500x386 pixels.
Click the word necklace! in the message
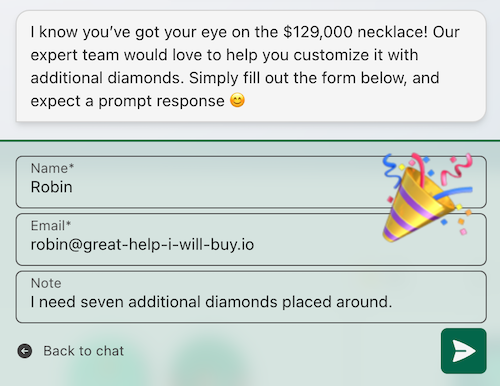point(392,32)
